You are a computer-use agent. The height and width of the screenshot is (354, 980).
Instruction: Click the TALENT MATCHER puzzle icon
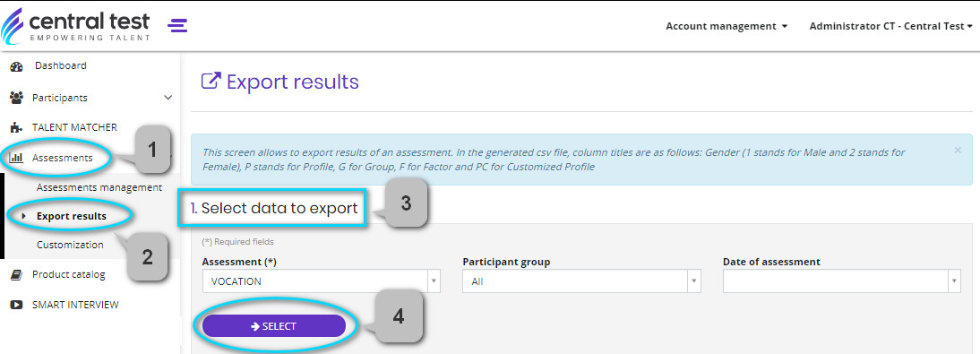(17, 127)
